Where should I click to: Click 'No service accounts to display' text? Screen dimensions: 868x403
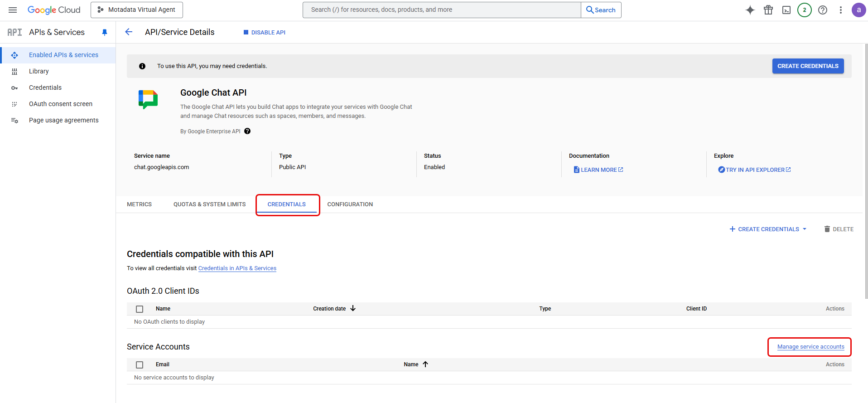click(x=174, y=378)
